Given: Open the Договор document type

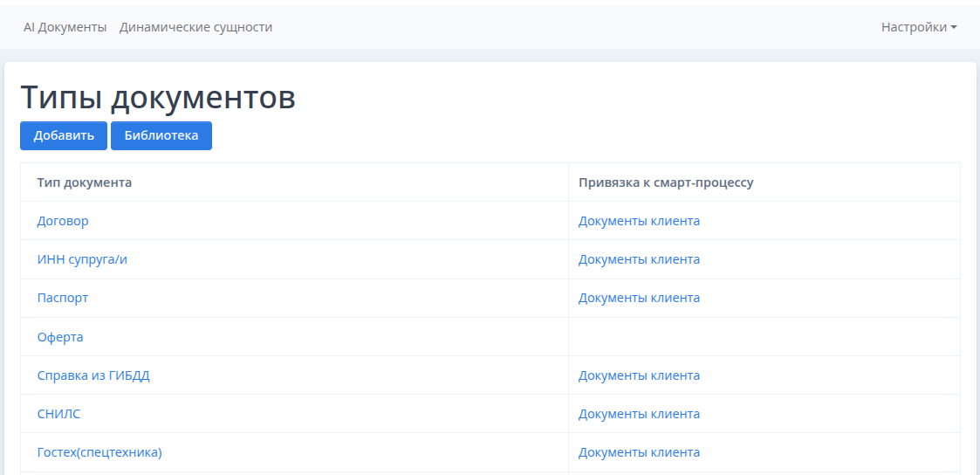Looking at the screenshot, I should tap(63, 221).
